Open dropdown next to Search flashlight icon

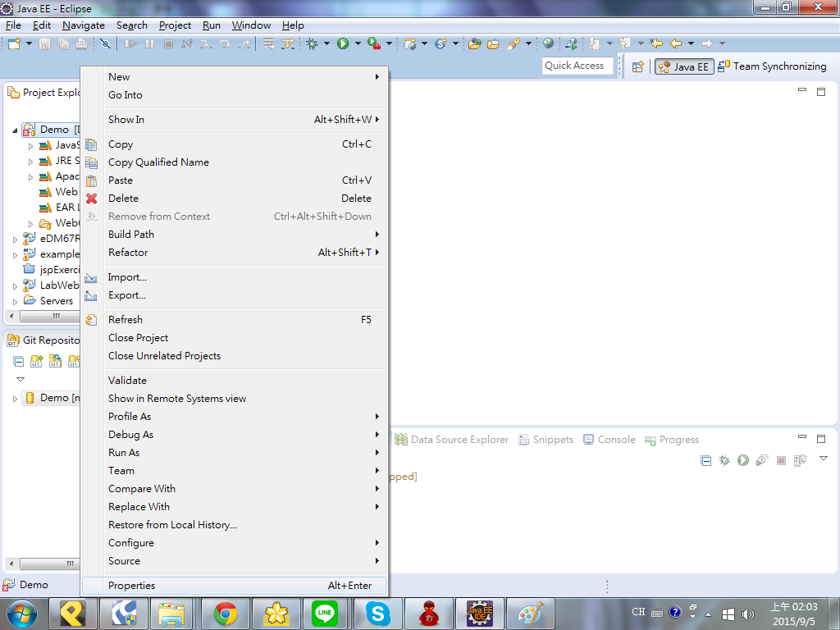tap(528, 43)
